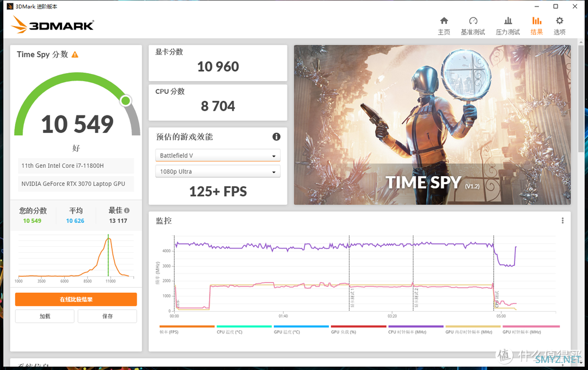Click the 加载 load button
The width and height of the screenshot is (588, 370).
(x=45, y=317)
